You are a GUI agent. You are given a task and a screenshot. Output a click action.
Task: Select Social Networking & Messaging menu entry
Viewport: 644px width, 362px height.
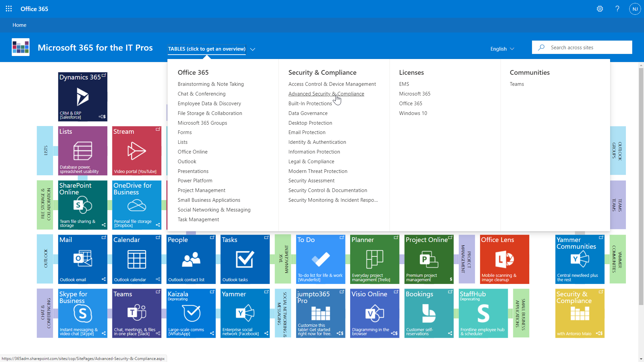(x=214, y=210)
